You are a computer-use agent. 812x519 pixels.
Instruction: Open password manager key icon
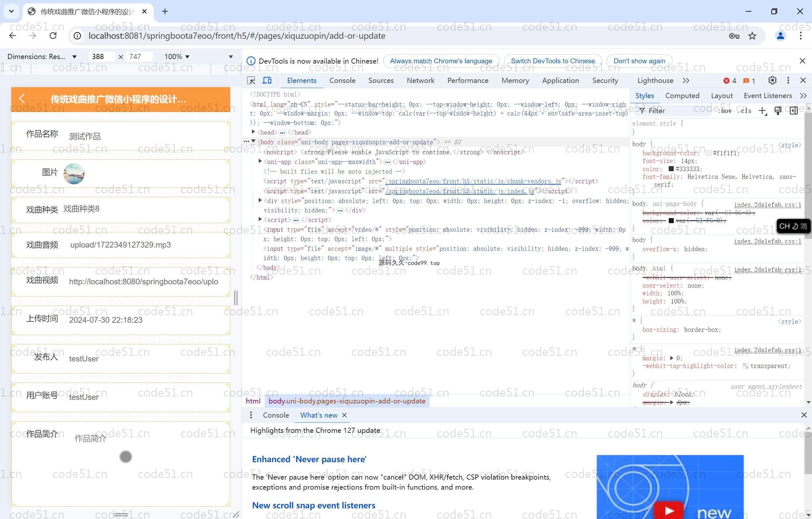click(734, 36)
